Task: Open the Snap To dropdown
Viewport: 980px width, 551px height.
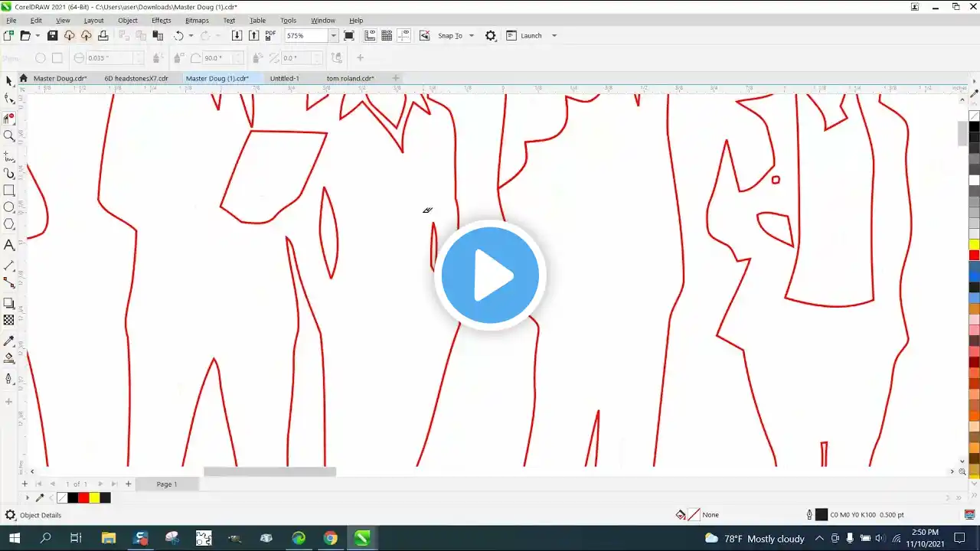Action: (470, 35)
